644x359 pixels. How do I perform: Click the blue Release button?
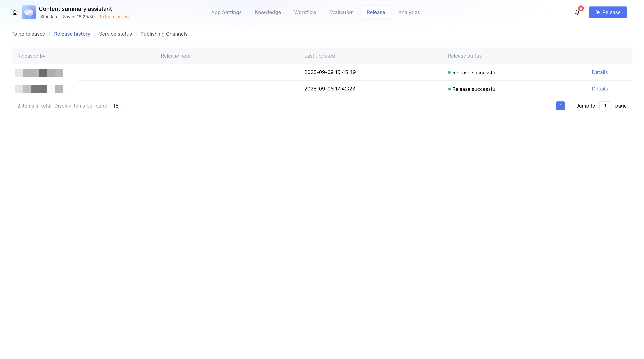(608, 12)
